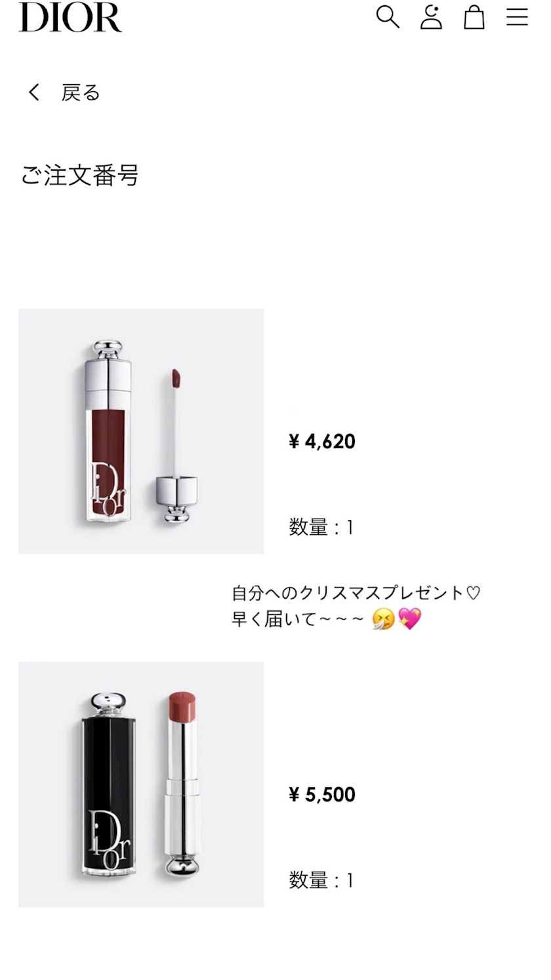Screen dimensions: 551x980
Task: Go back via 戻る link
Action: (81, 93)
